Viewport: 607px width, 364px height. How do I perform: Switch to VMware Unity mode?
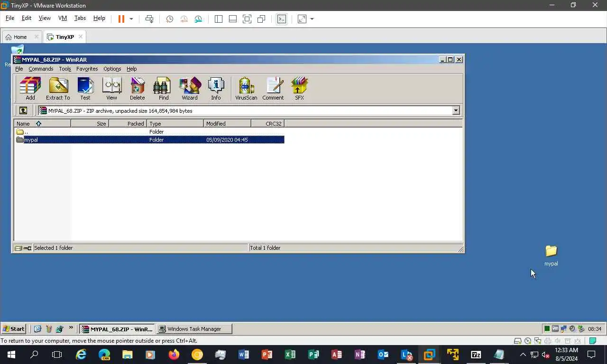coord(261,19)
